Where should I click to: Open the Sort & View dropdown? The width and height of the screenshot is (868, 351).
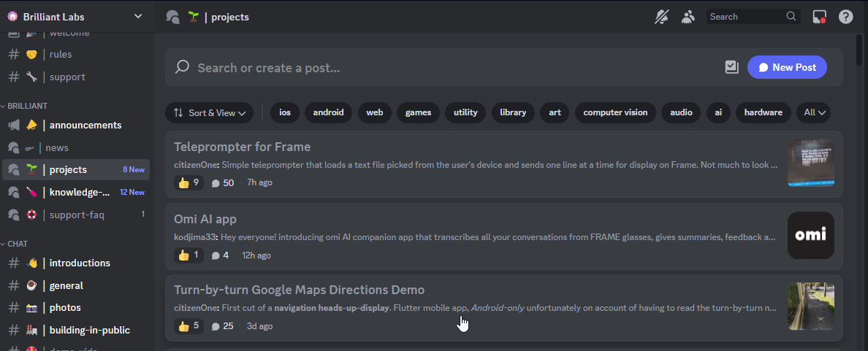(x=209, y=113)
